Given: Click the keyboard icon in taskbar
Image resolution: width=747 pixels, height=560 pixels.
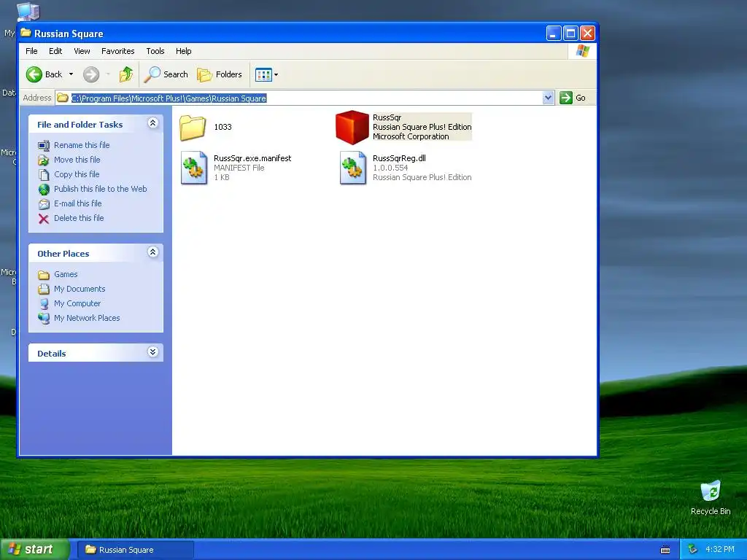Looking at the screenshot, I should pyautogui.click(x=665, y=550).
